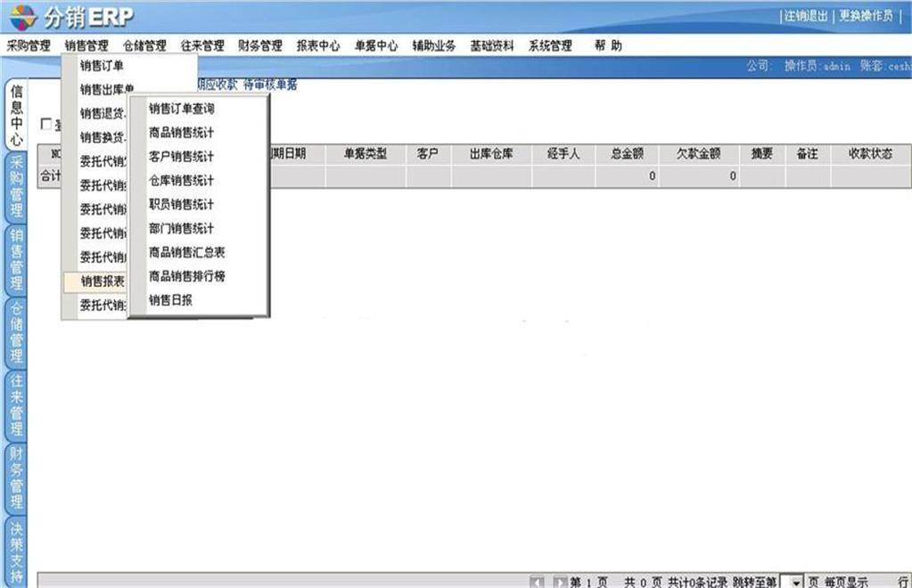Open the 系统管理 menu
The width and height of the screenshot is (912, 588).
click(550, 46)
